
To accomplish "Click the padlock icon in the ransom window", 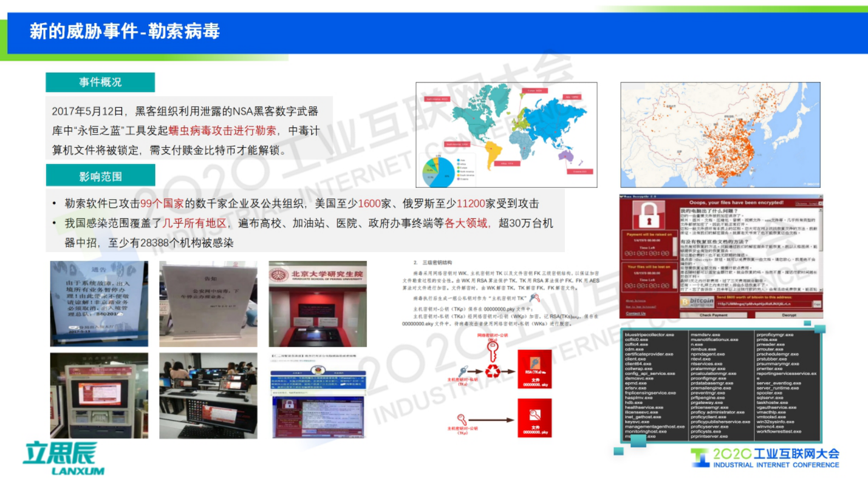I will click(x=649, y=215).
